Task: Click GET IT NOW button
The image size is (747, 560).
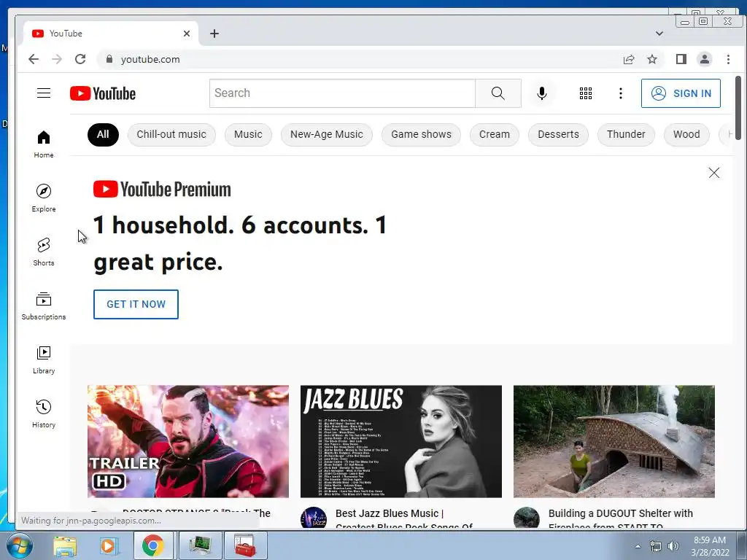Action: tap(136, 304)
